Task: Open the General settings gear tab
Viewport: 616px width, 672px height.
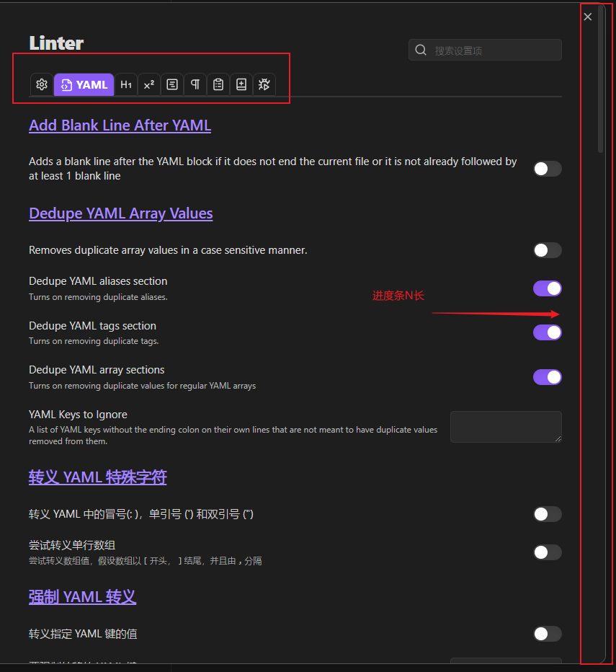Action: click(x=42, y=84)
